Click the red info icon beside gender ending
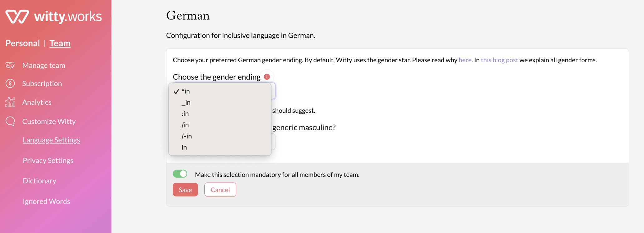Viewport: 644px width, 233px height. (x=267, y=77)
